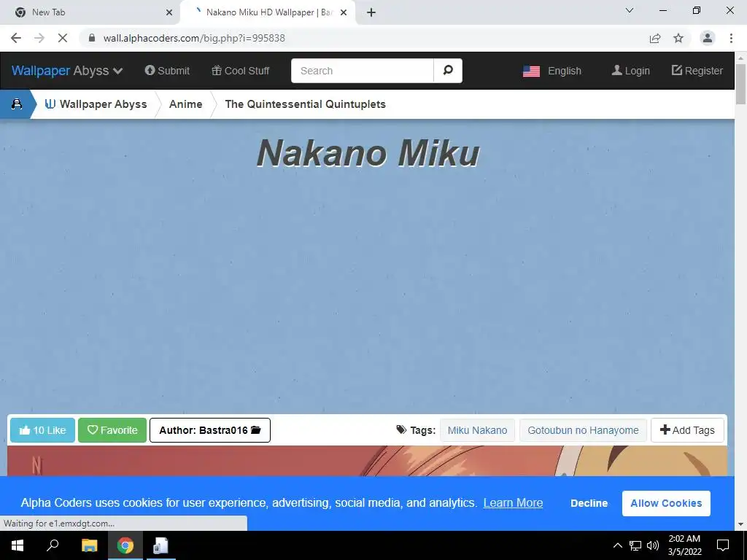
Task: Open the Miku Nakano tag
Action: pyautogui.click(x=477, y=430)
